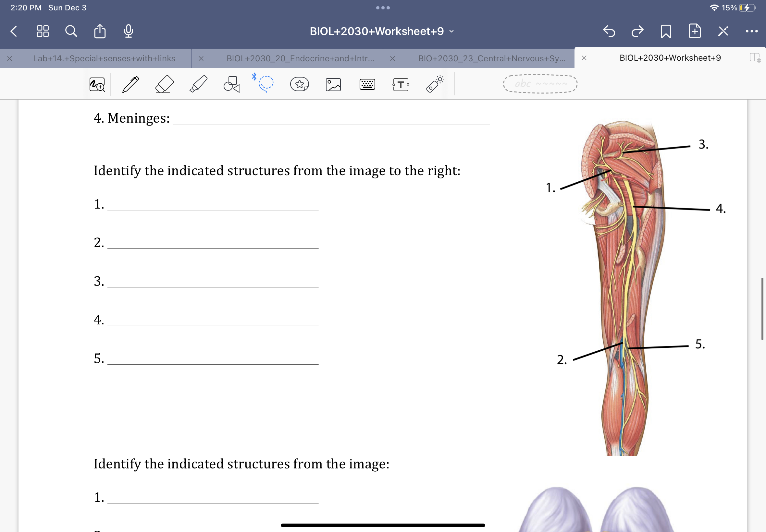Viewport: 766px width, 532px height.
Task: Select the Pen tool
Action: pyautogui.click(x=130, y=84)
